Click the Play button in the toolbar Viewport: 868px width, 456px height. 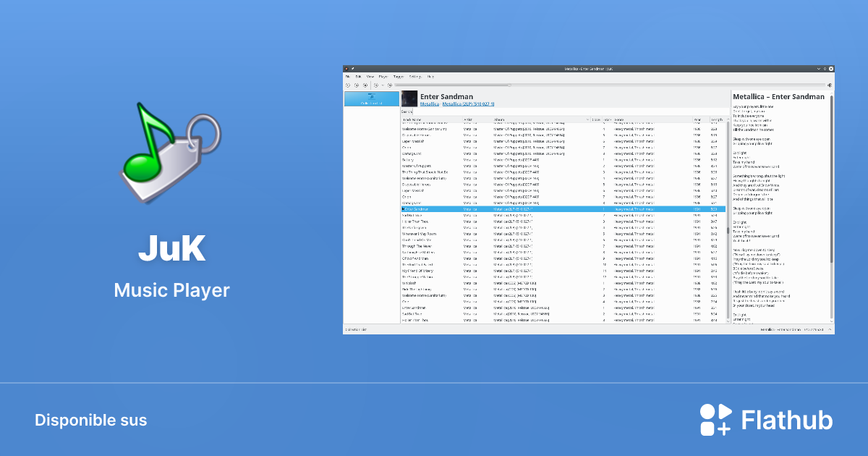click(x=348, y=85)
